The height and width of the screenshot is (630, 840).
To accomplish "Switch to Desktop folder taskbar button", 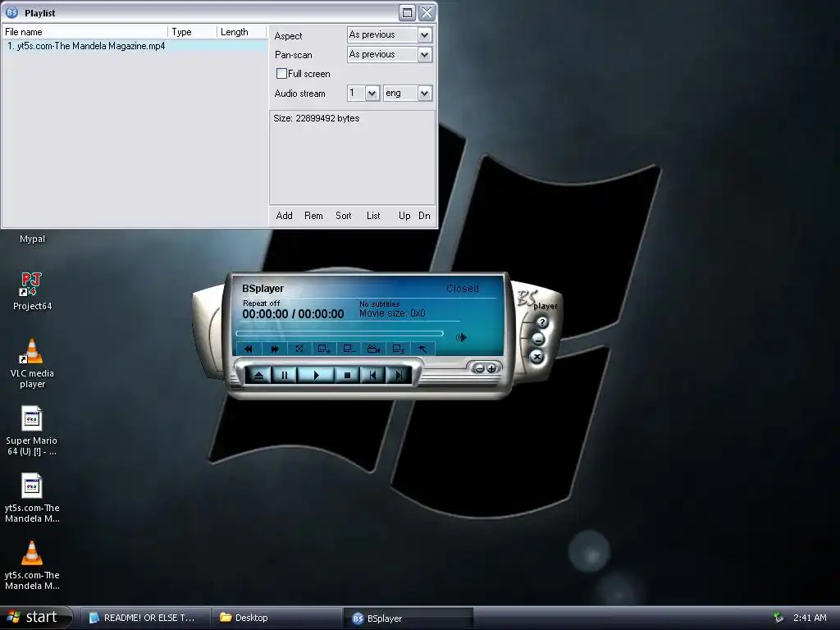I will (277, 618).
